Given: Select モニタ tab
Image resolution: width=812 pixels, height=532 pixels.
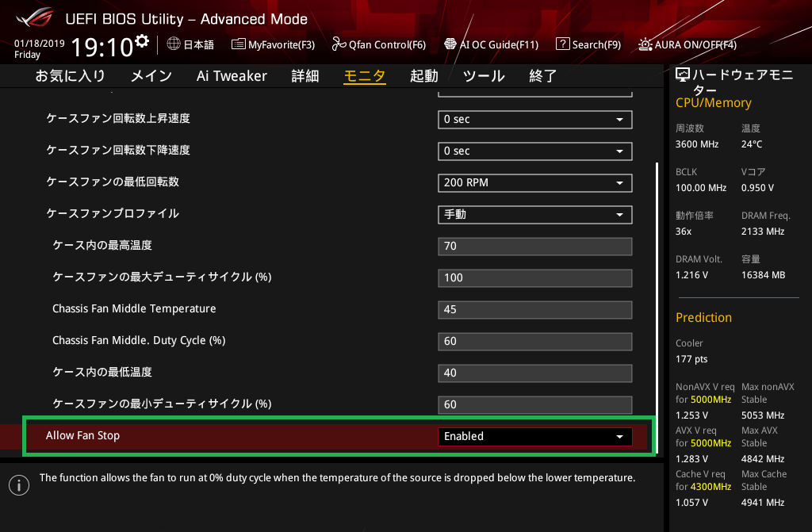Looking at the screenshot, I should click(365, 76).
